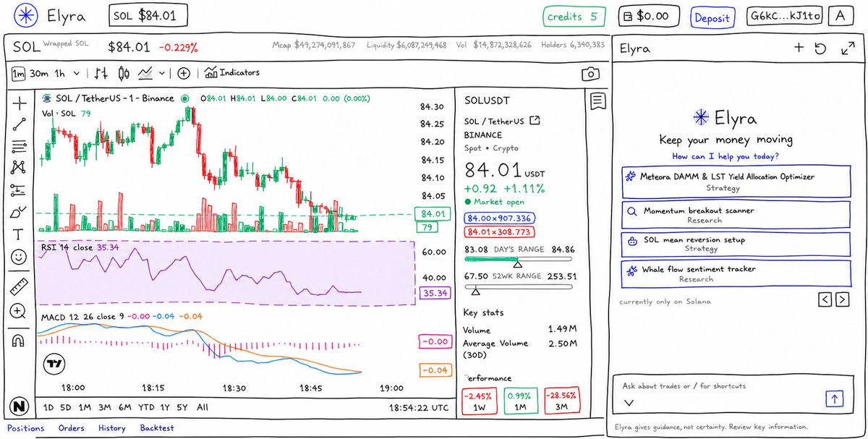Image resolution: width=868 pixels, height=439 pixels.
Task: Open the $0.00 wallet balance
Action: pos(650,16)
